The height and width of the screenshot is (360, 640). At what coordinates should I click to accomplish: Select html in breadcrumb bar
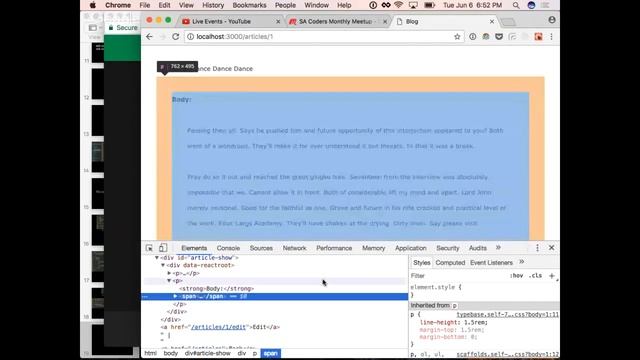pyautogui.click(x=150, y=353)
